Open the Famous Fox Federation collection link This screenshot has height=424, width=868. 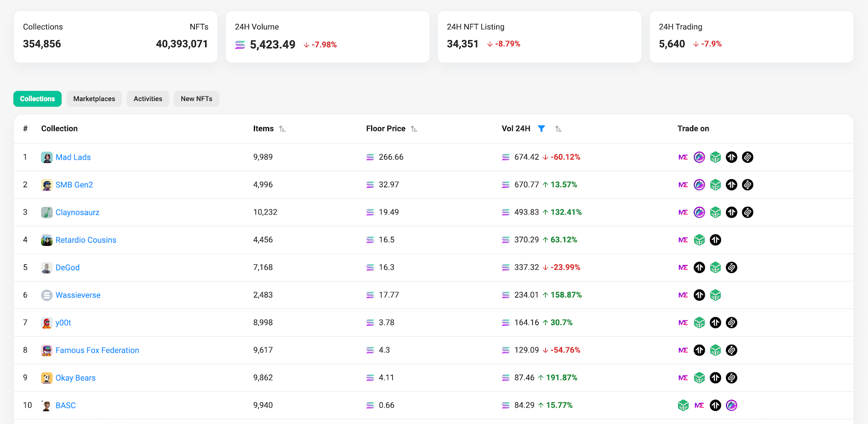[98, 350]
